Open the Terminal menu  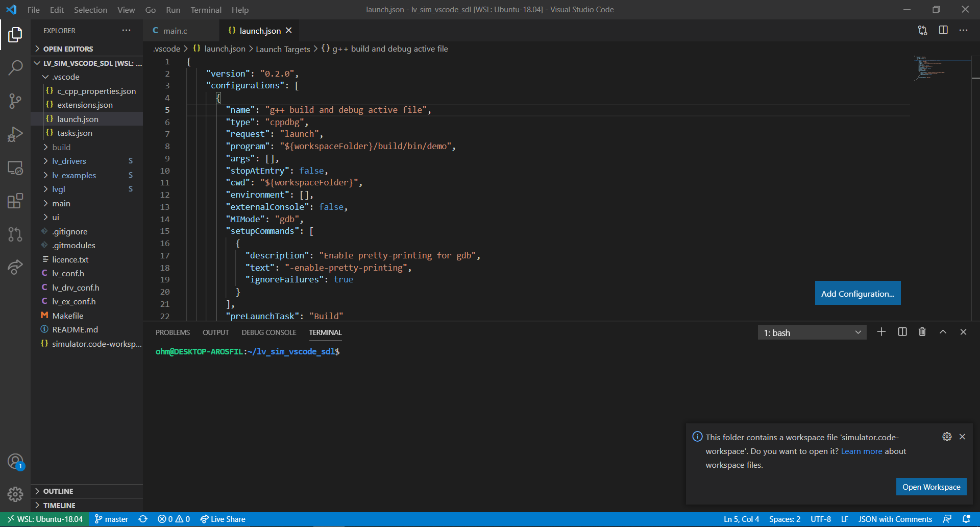206,10
